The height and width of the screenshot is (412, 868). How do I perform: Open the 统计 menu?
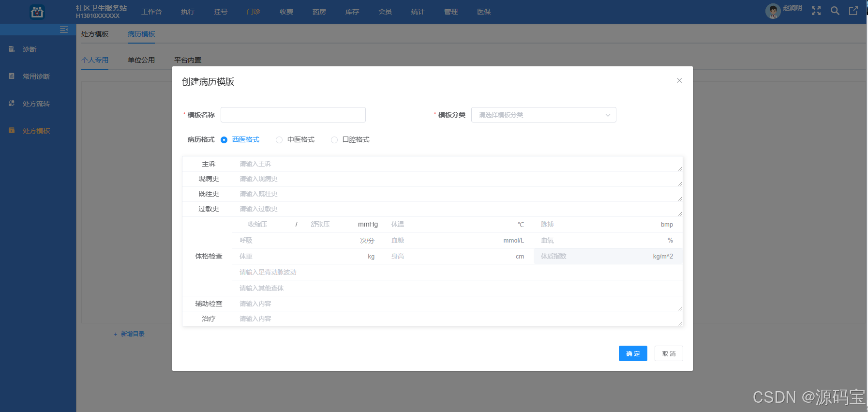(x=418, y=12)
